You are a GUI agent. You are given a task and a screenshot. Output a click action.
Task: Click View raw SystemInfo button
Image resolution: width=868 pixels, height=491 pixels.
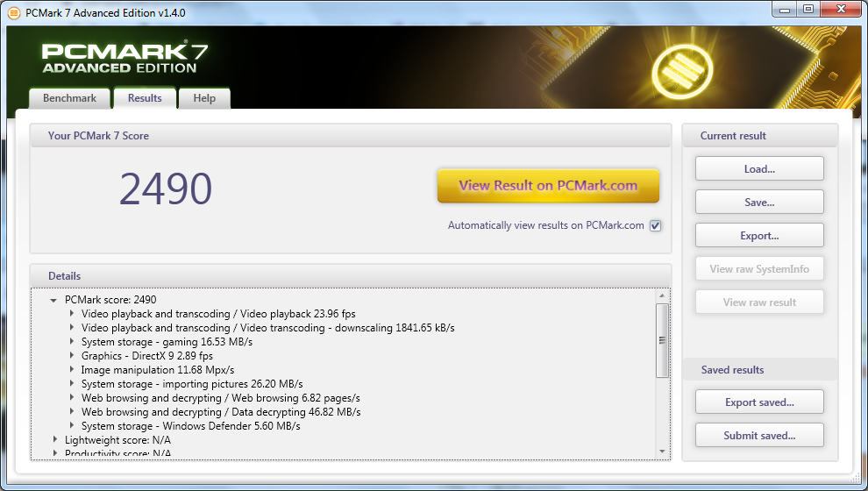(759, 268)
